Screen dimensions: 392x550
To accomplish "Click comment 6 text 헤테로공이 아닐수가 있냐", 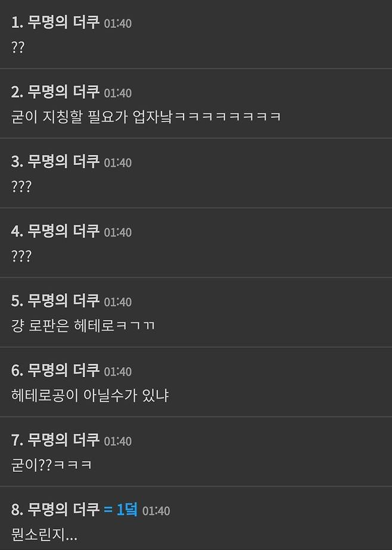I will (90, 395).
